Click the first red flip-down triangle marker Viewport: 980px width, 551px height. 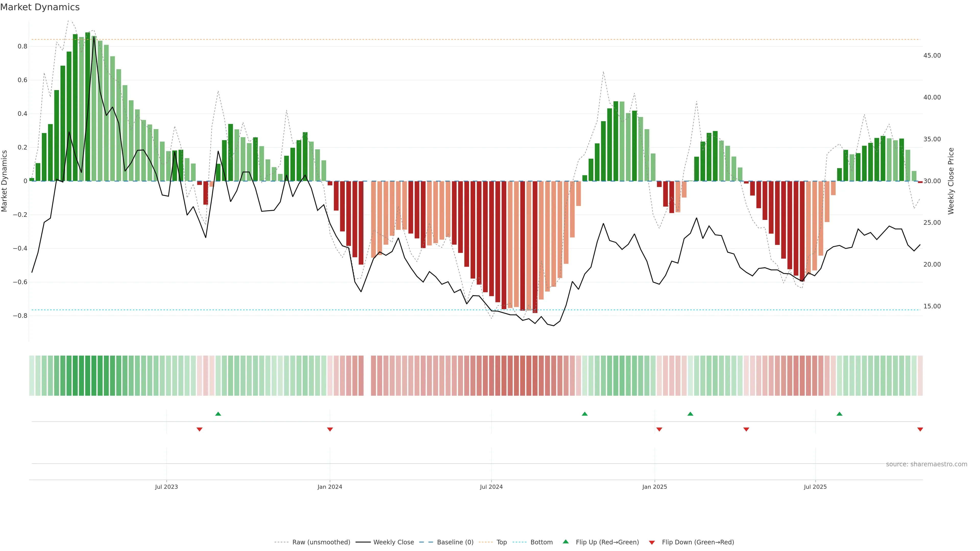click(199, 429)
